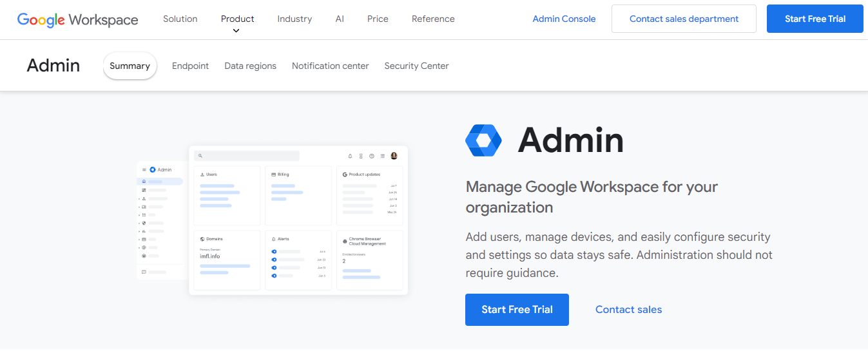The height and width of the screenshot is (360, 868).
Task: Click the Admin console dashboard illustration
Action: [273, 220]
